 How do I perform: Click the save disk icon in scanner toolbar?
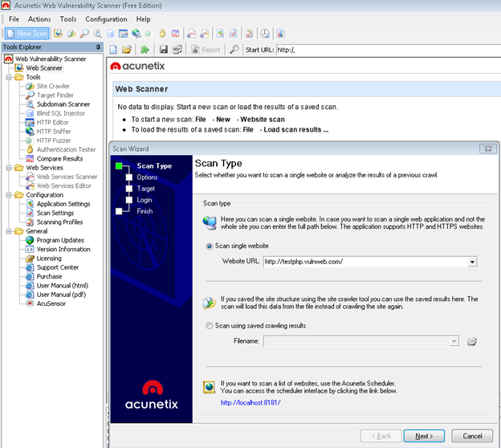pyautogui.click(x=164, y=50)
